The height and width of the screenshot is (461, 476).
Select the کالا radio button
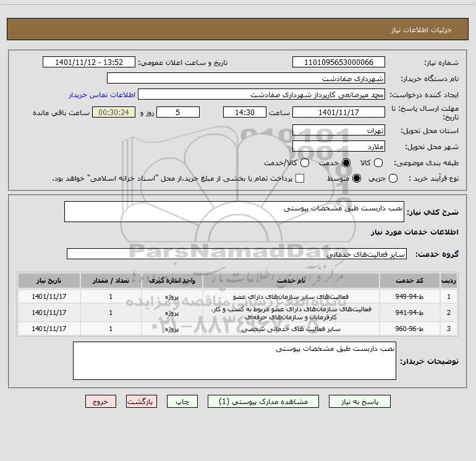click(378, 163)
